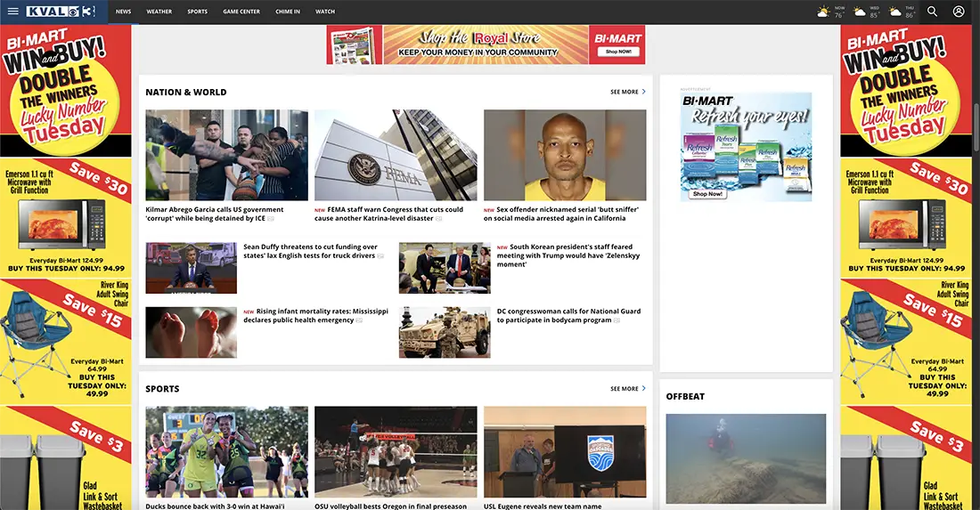980x510 pixels.
Task: Open the News menu
Action: click(x=123, y=12)
